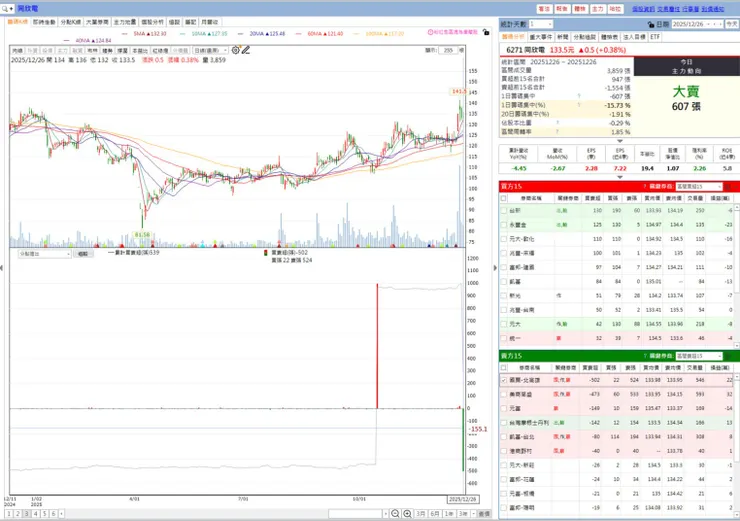Open more layouts arrow after page 6

click(x=62, y=513)
